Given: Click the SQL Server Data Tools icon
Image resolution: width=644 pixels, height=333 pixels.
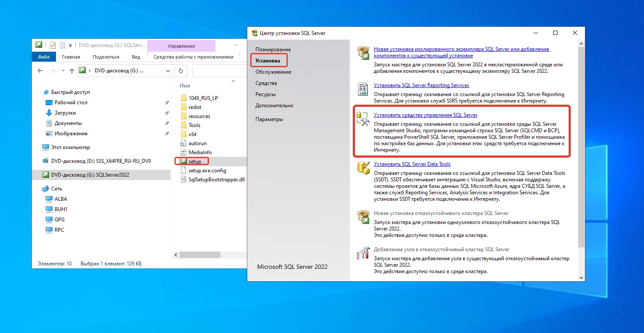Looking at the screenshot, I should 363,168.
